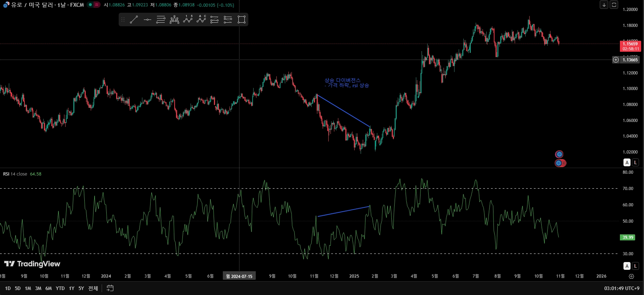Choose the Elliott 1-5 wave tool
This screenshot has height=295, width=644.
coord(188,20)
